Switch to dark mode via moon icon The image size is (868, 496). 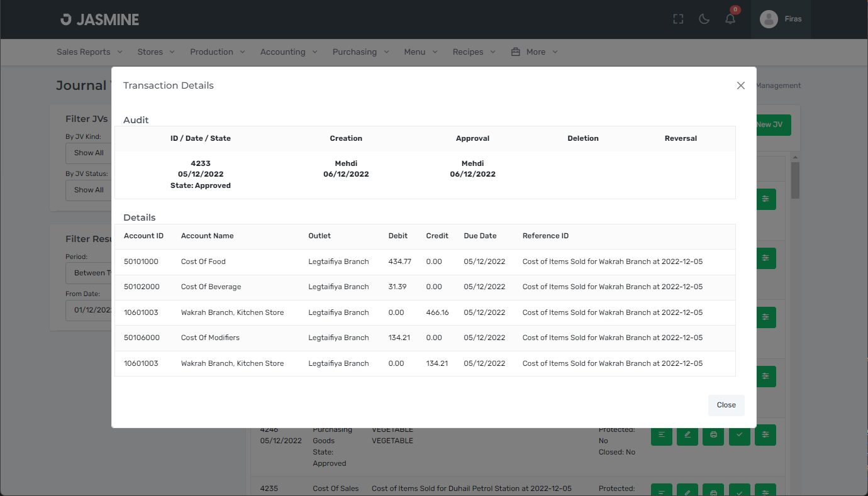[x=704, y=19]
